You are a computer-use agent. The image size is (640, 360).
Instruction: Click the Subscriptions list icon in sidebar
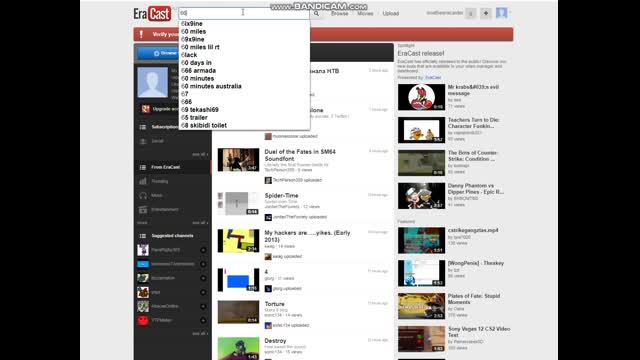[x=143, y=127]
